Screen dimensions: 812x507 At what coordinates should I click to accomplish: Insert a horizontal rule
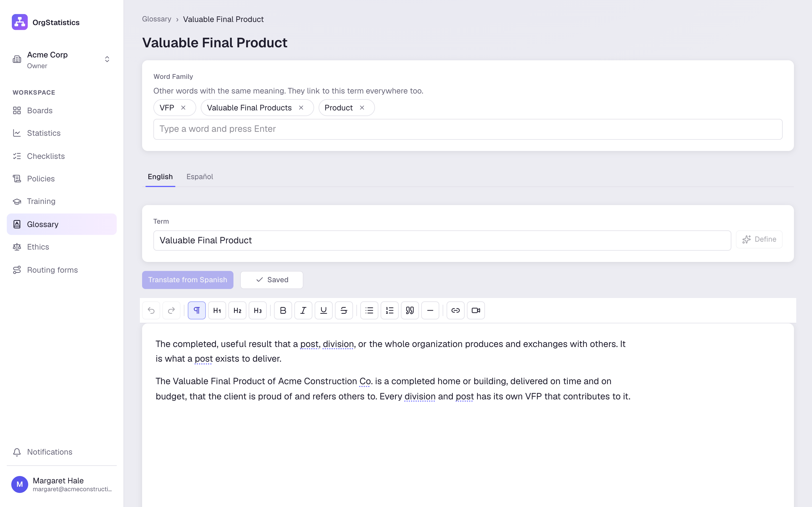coord(430,310)
